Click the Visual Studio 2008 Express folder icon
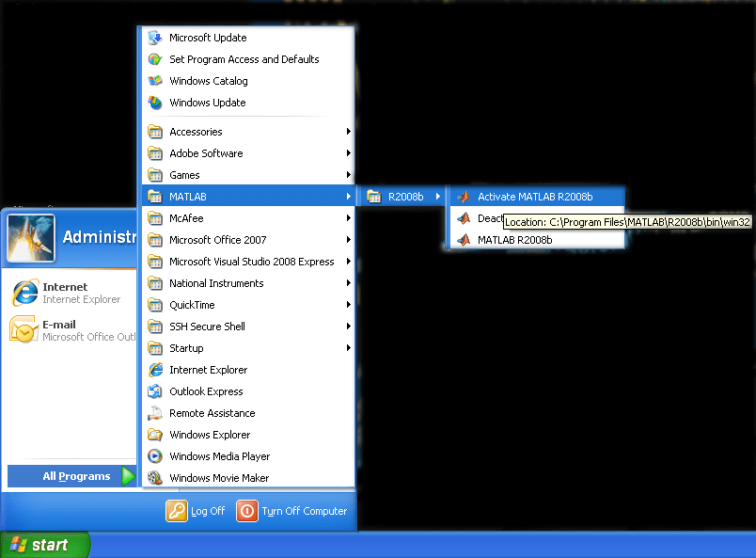 coord(155,262)
